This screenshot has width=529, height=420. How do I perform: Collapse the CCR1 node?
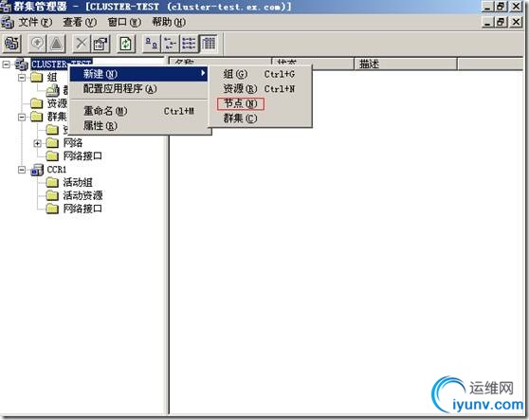click(22, 170)
